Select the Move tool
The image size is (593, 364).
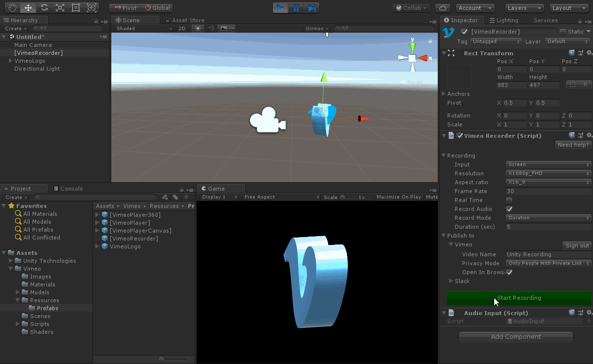pyautogui.click(x=28, y=8)
